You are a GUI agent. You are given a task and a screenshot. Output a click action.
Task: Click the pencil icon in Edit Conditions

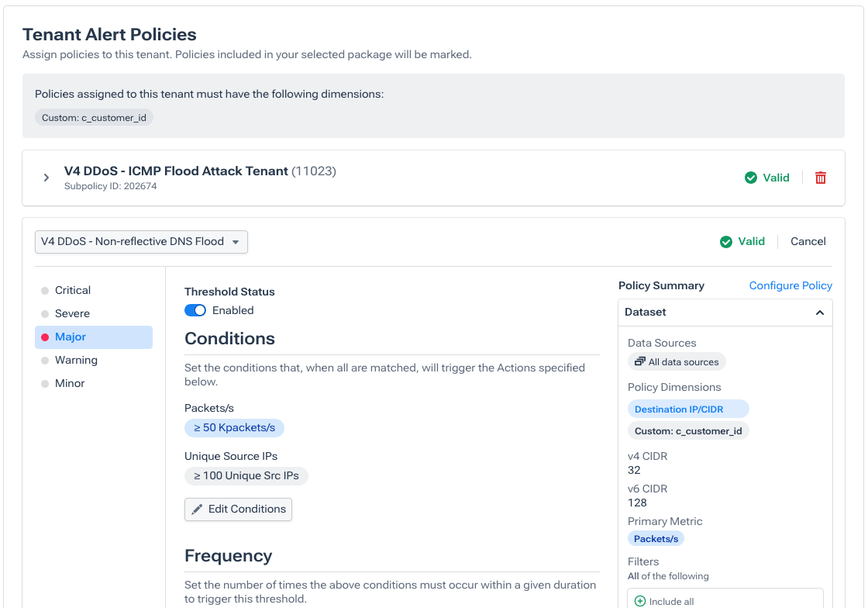tap(197, 510)
